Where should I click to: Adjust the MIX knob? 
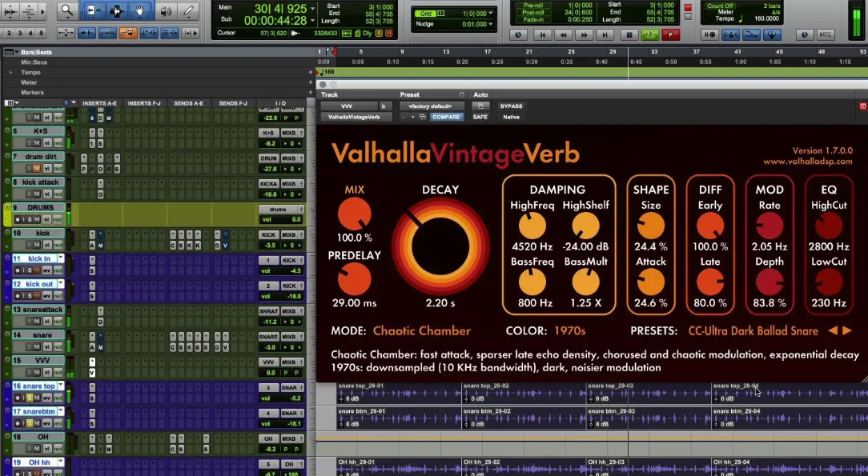coord(354,214)
